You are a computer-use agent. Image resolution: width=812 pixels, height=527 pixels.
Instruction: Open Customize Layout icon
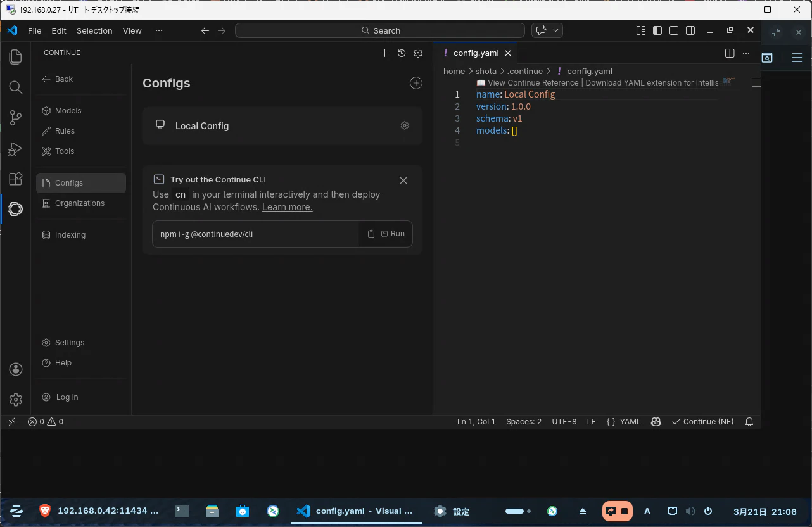point(641,30)
